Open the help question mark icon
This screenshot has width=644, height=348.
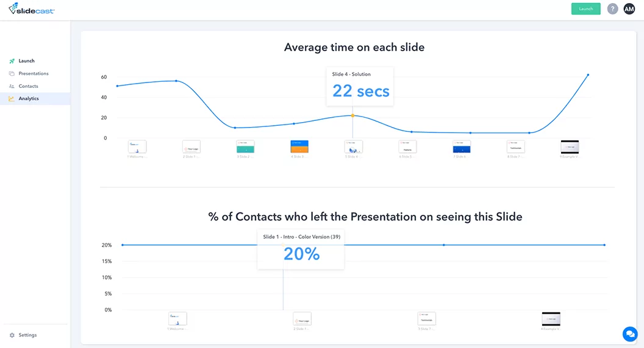click(x=612, y=9)
